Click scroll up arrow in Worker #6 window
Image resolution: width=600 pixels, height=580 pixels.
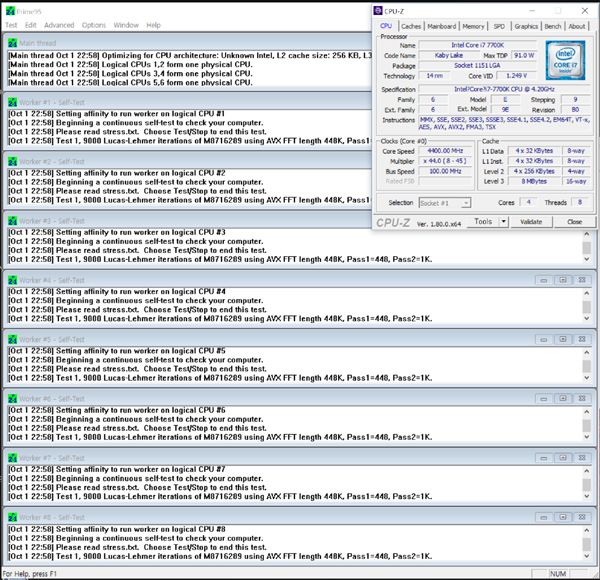[x=587, y=412]
